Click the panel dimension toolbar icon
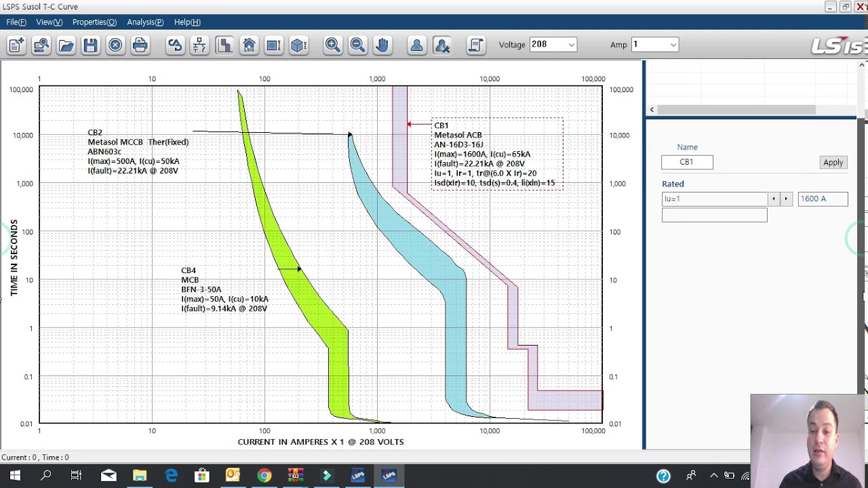The width and height of the screenshot is (868, 488). pos(273,45)
